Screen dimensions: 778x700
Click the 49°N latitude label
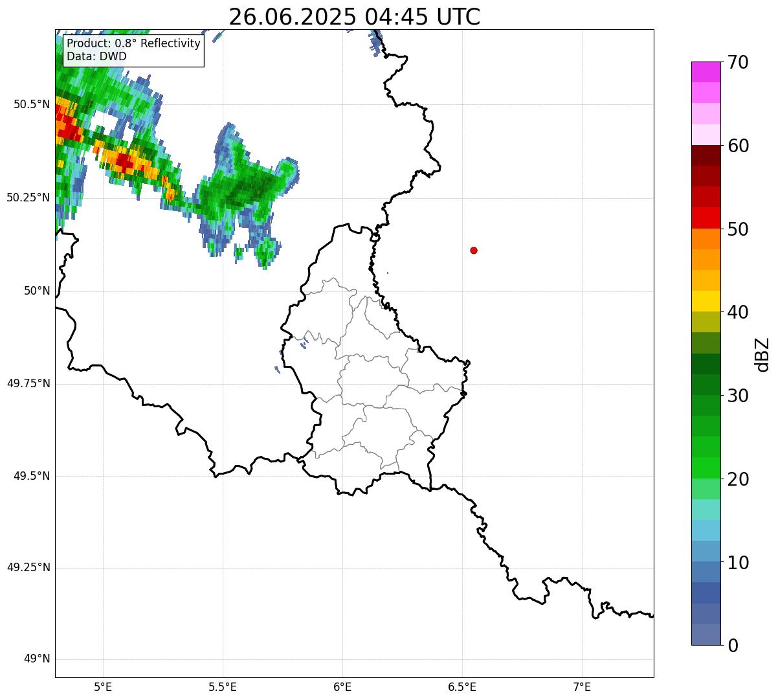pos(37,659)
